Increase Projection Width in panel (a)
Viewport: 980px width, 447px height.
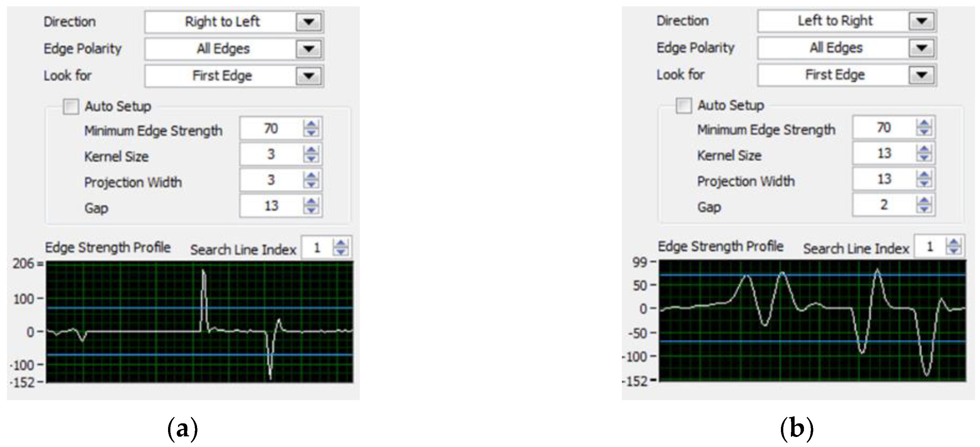[311, 176]
